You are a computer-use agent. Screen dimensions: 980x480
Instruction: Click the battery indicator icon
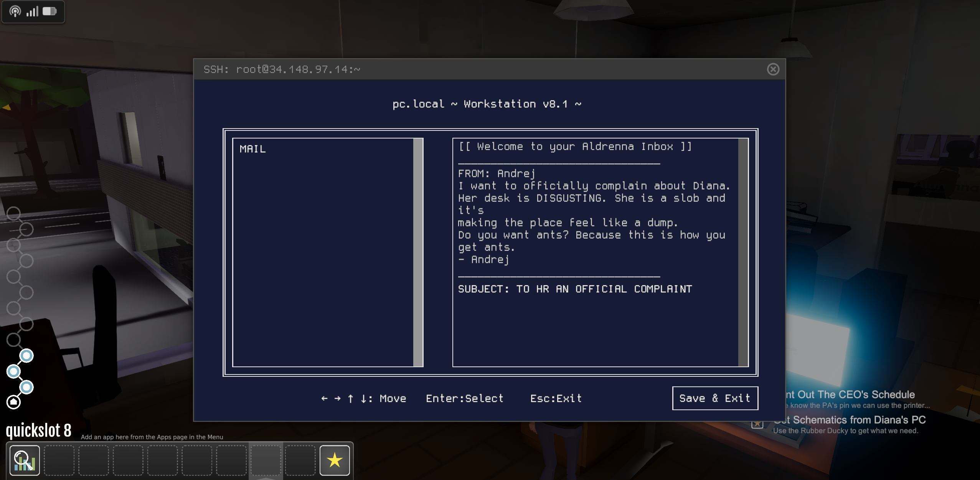49,12
